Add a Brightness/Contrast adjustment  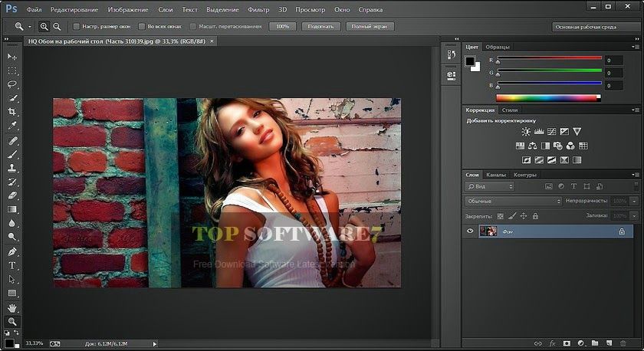[526, 132]
